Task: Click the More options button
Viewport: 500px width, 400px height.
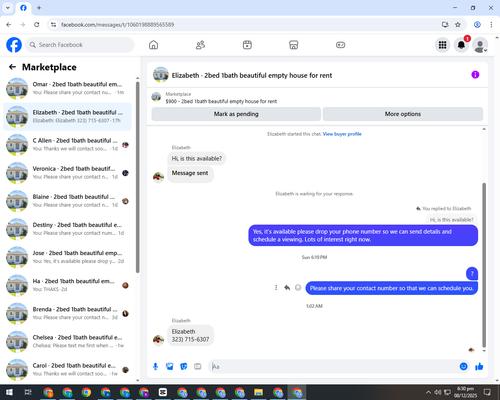Action: coord(403,114)
